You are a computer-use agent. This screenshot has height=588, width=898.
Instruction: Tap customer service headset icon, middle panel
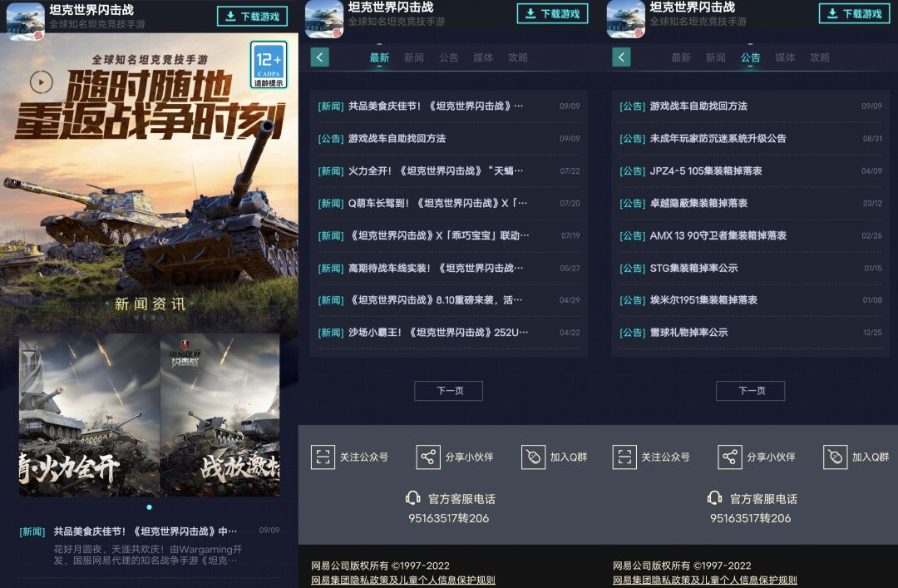pyautogui.click(x=413, y=498)
